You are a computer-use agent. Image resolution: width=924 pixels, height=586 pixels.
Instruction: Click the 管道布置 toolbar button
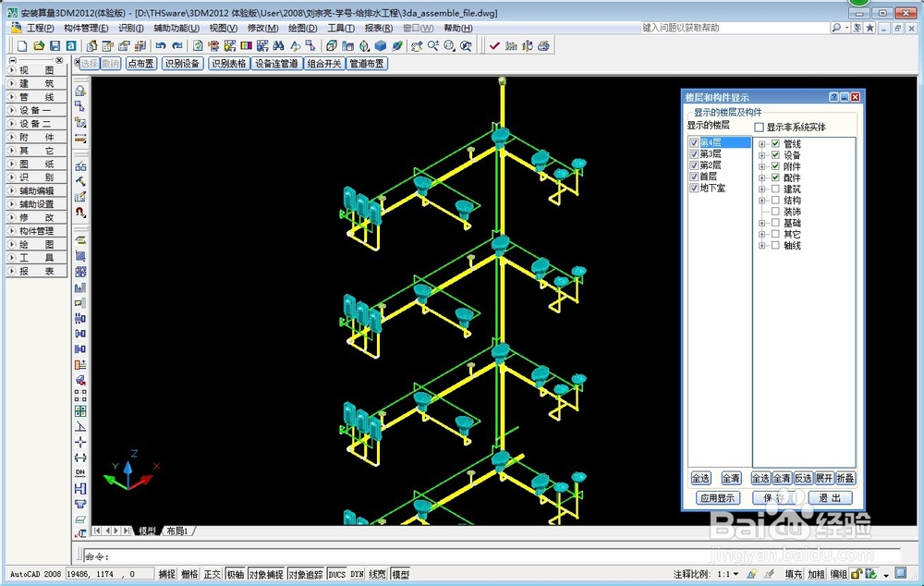click(367, 64)
